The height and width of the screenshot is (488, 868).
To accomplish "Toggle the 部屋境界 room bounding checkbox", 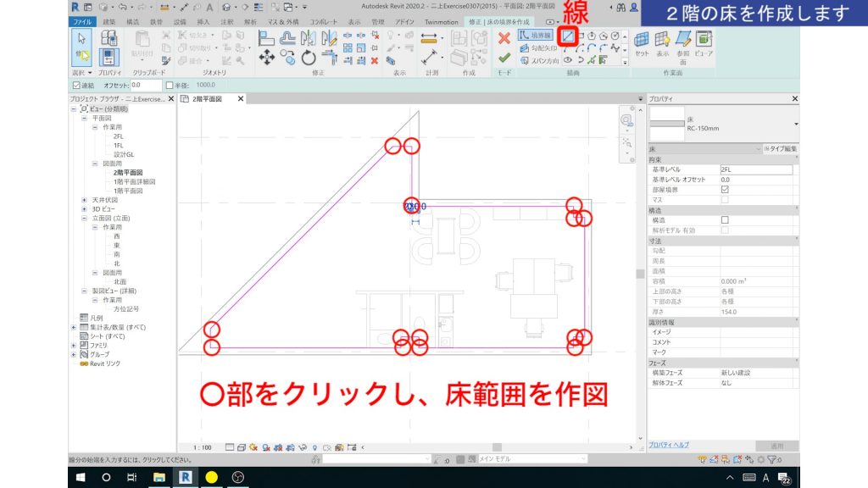I will point(726,189).
